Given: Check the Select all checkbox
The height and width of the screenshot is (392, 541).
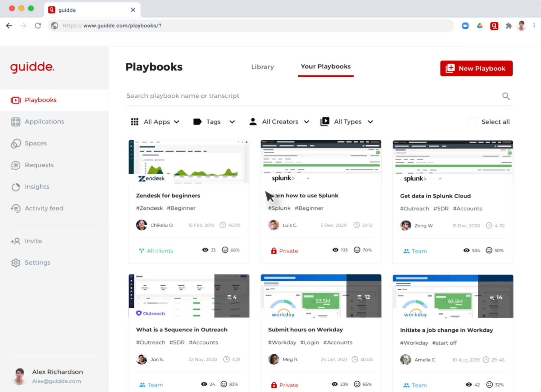Looking at the screenshot, I should [472, 122].
